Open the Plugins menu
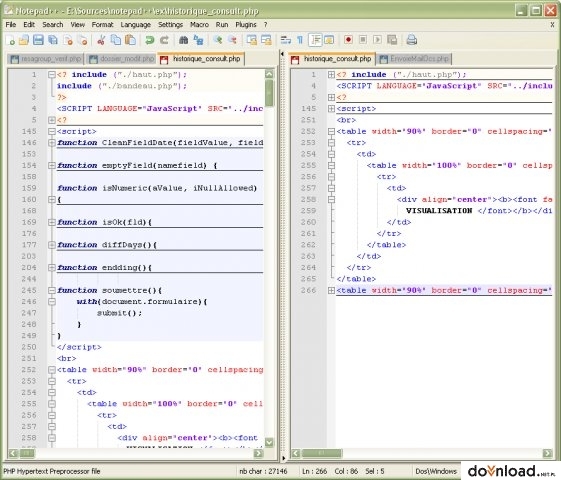 point(246,25)
